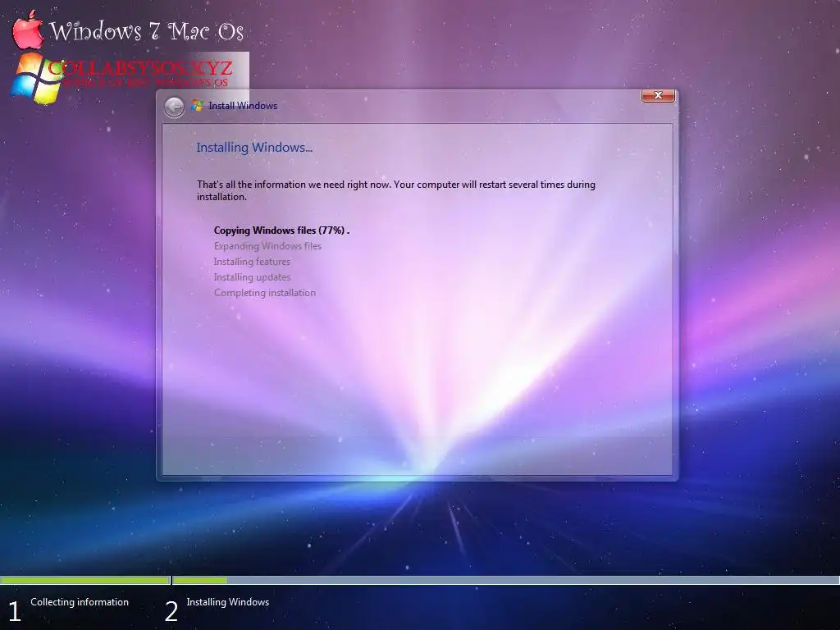Click "Installing Windows" stage label at bottom
Image resolution: width=840 pixels, height=630 pixels.
[x=228, y=602]
